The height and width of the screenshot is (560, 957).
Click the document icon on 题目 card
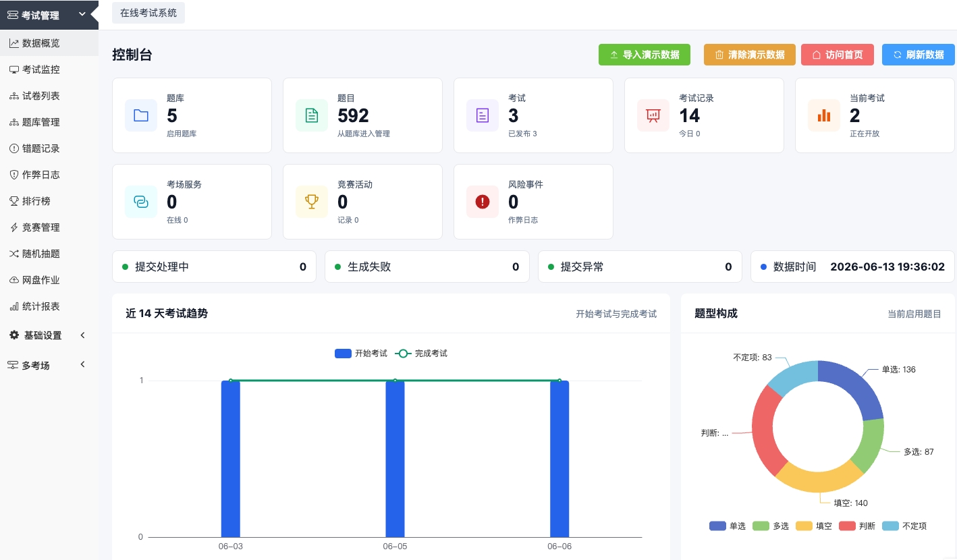(x=312, y=115)
